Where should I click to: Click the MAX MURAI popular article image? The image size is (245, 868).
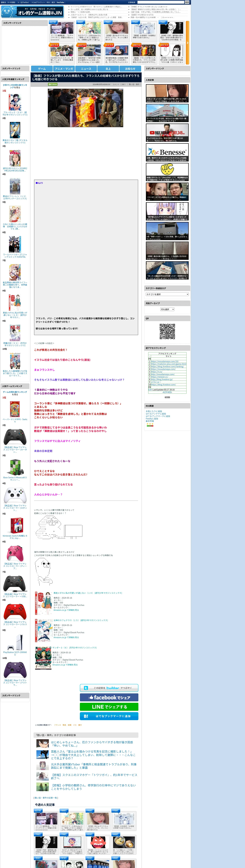tap(167, 133)
